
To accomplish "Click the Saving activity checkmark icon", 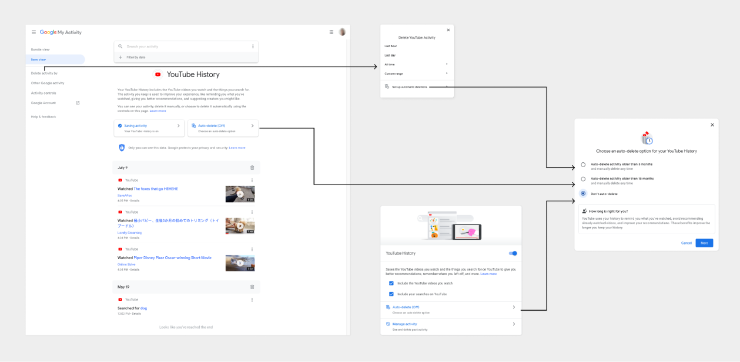I will 120,126.
